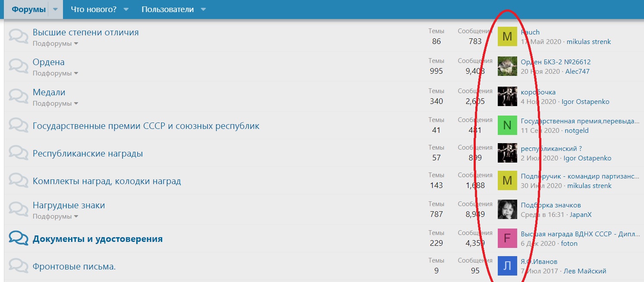Image resolution: width=644 pixels, height=282 pixels.
Task: Click the JapanX child photo avatar
Action: coord(507,210)
